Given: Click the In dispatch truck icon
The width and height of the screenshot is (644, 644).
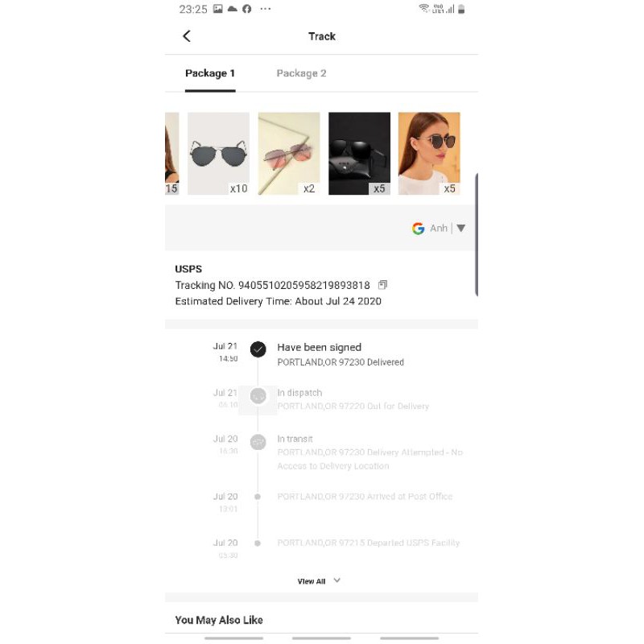Looking at the screenshot, I should (x=258, y=396).
